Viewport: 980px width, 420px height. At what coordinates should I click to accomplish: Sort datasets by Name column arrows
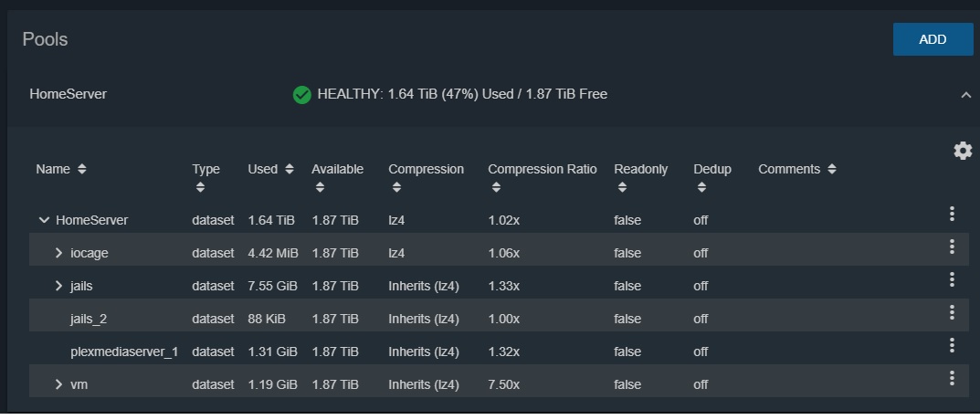point(82,169)
